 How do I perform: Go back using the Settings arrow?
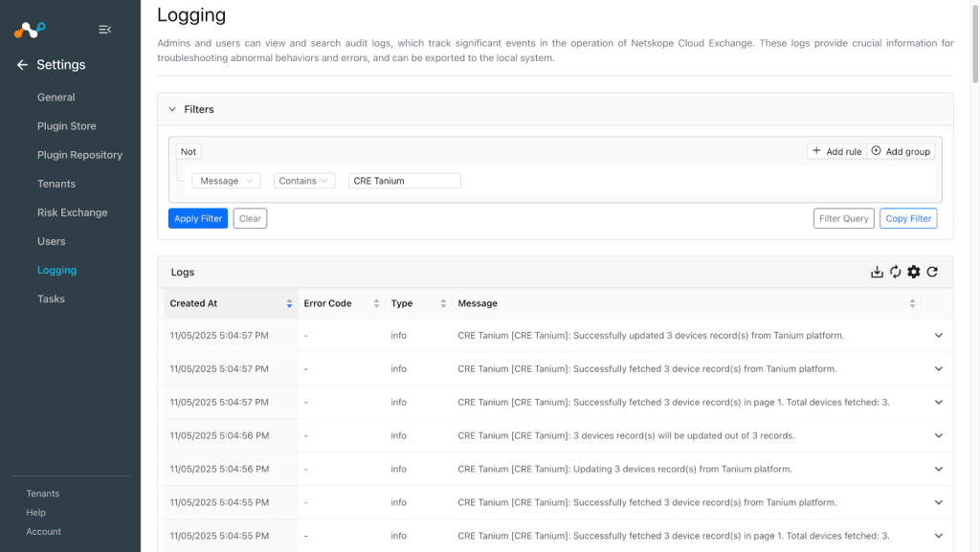[23, 65]
